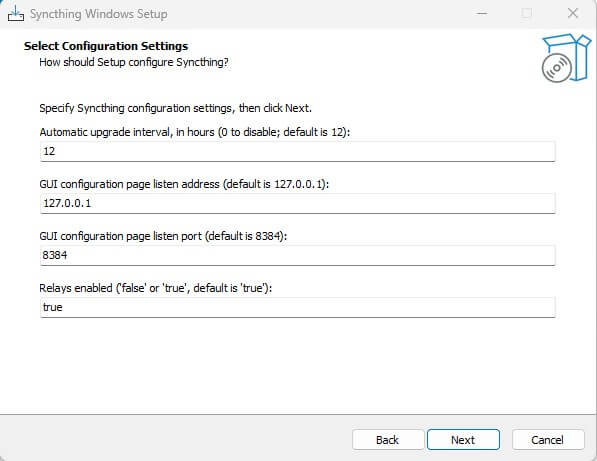Click the 'Specify Syncthing configuration settings' instruction line
The height and width of the screenshot is (461, 597).
(176, 108)
